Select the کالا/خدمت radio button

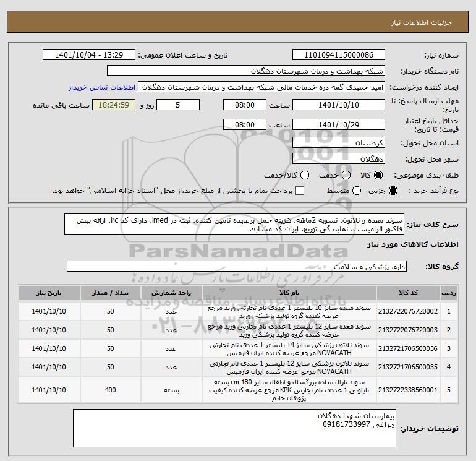pos(305,175)
